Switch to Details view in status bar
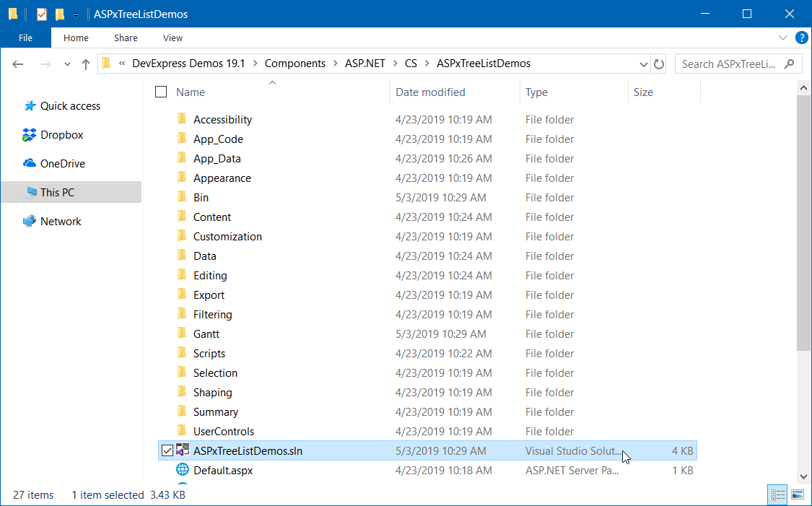 coord(777,495)
